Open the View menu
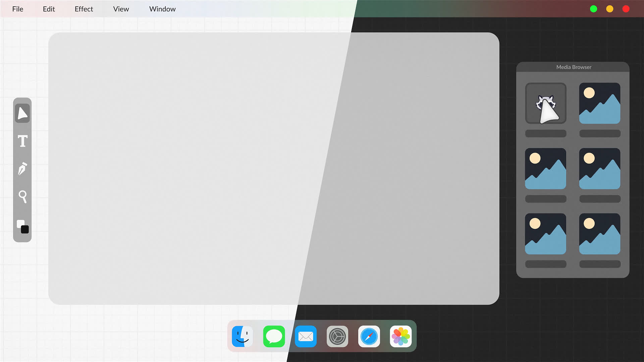This screenshot has width=644, height=362. pyautogui.click(x=121, y=9)
